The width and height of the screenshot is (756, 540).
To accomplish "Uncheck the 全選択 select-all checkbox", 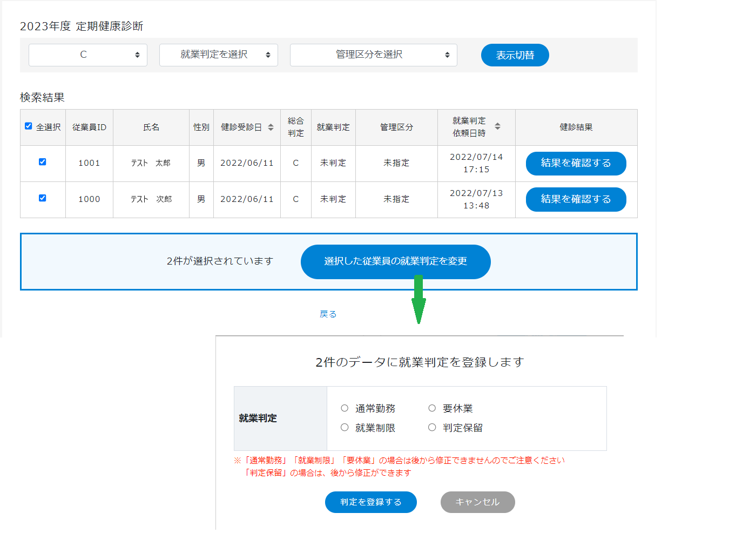I will [28, 126].
